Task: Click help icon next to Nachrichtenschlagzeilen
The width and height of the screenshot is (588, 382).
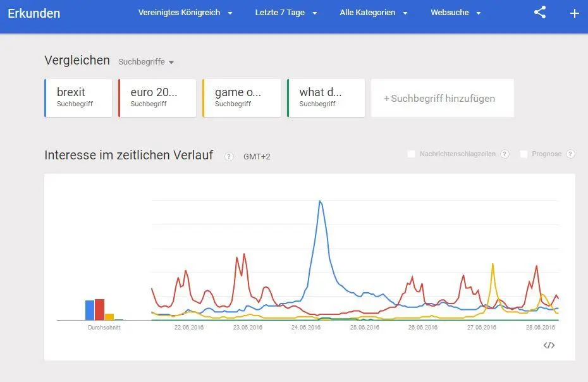Action: (x=505, y=154)
